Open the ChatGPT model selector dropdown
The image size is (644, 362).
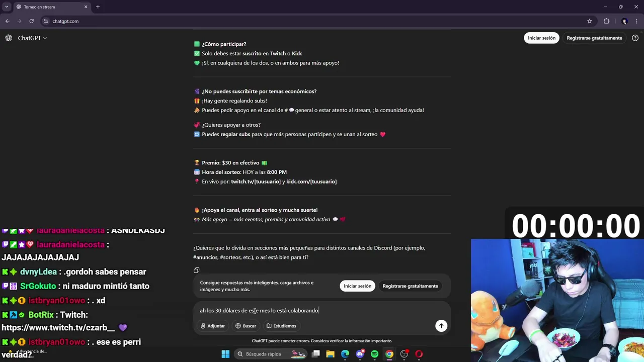coord(32,38)
